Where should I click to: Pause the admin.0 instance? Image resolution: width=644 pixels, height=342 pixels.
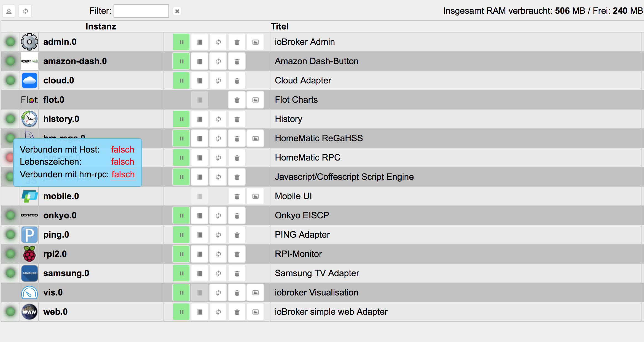(181, 42)
